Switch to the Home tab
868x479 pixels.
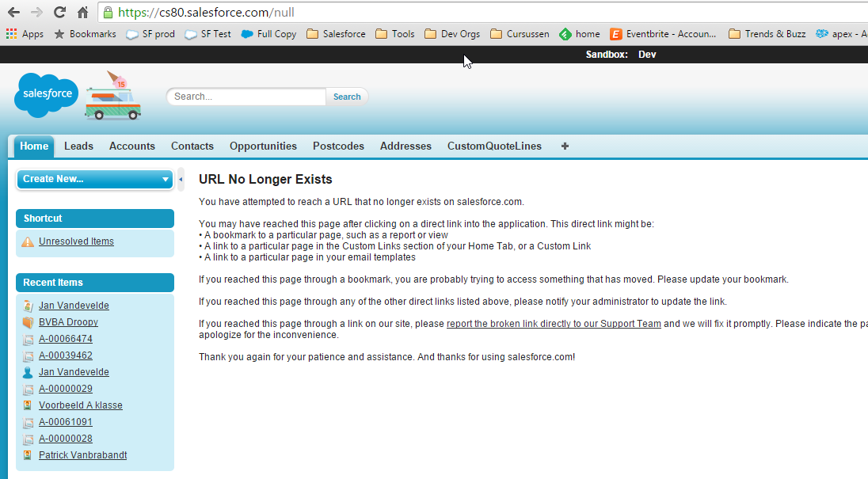coord(34,146)
